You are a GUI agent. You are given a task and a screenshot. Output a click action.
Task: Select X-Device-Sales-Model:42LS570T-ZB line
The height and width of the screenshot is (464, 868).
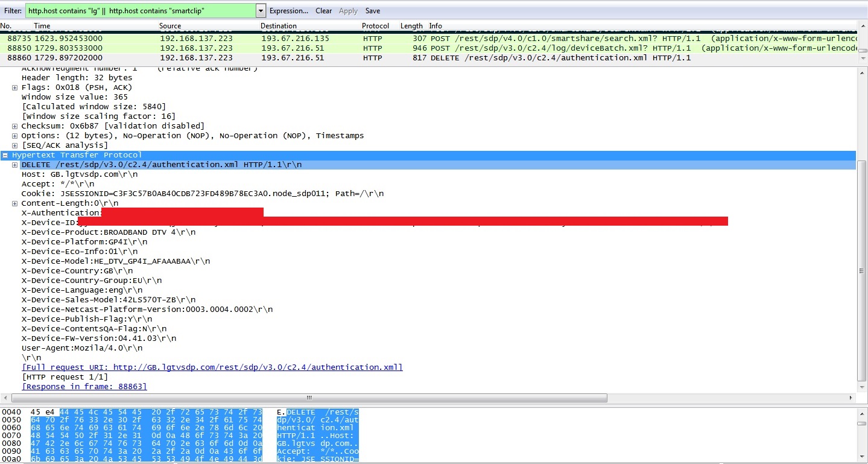pos(108,300)
